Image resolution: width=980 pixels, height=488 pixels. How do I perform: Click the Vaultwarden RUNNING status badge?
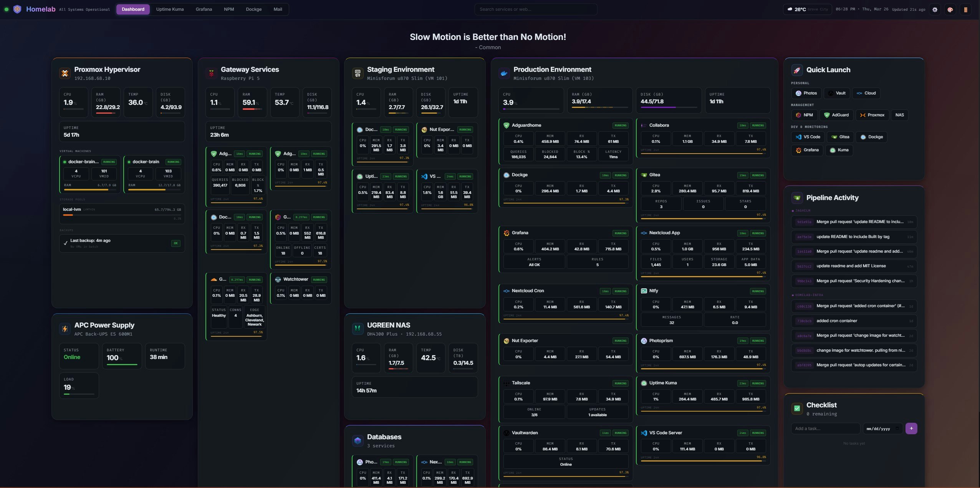pos(620,433)
